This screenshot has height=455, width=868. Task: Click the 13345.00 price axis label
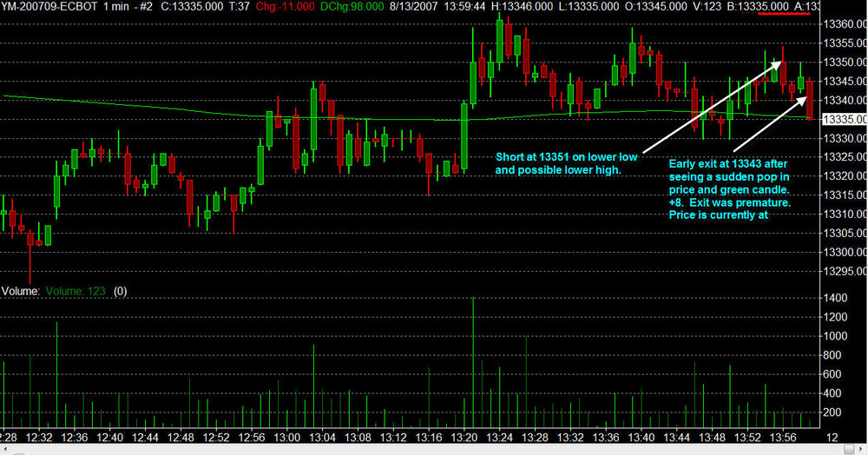coord(845,81)
